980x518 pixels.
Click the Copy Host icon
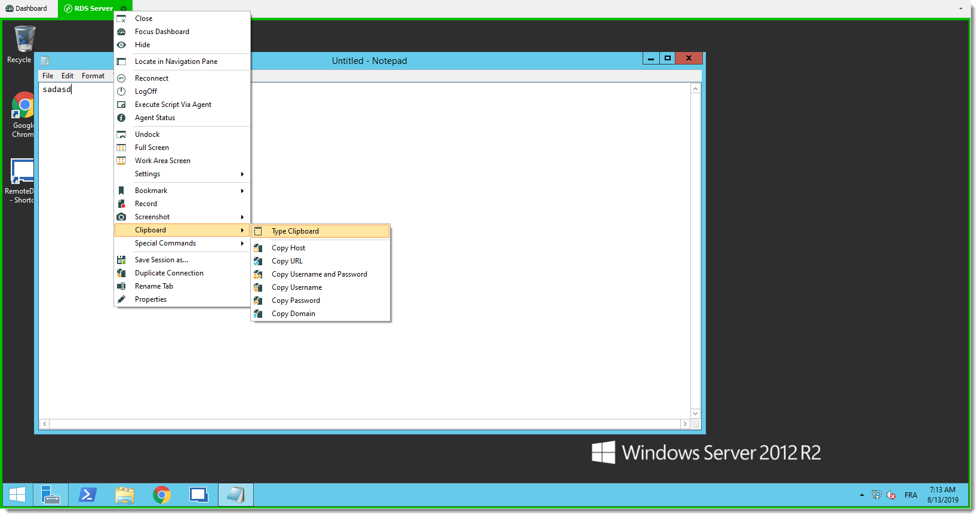pos(258,248)
